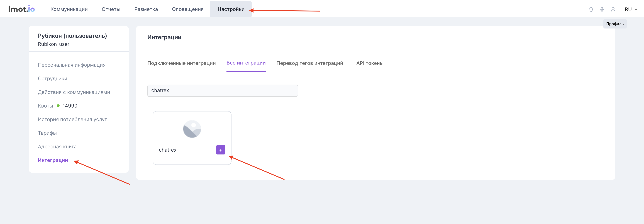The image size is (644, 224).
Task: Expand the RU language dropdown
Action: pyautogui.click(x=631, y=9)
